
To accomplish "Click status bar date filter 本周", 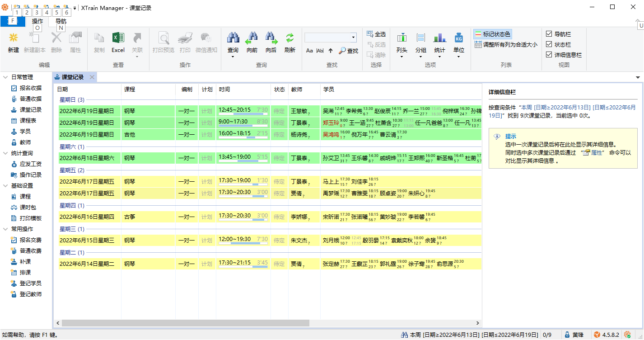I will click(x=470, y=335).
